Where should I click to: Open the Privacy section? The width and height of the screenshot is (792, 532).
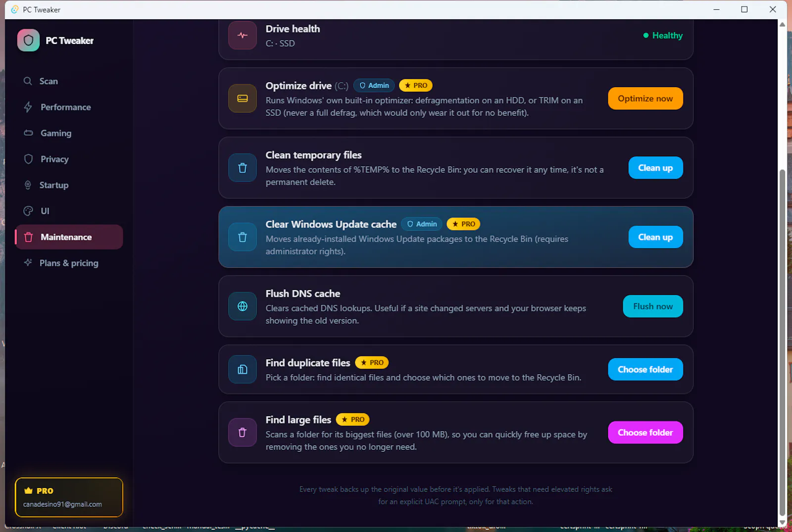pos(69,159)
